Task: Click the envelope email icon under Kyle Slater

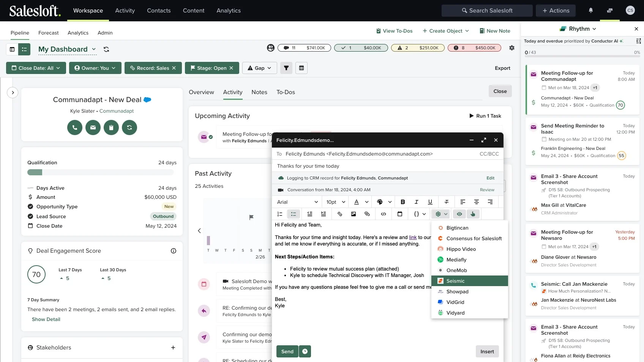Action: pyautogui.click(x=93, y=127)
